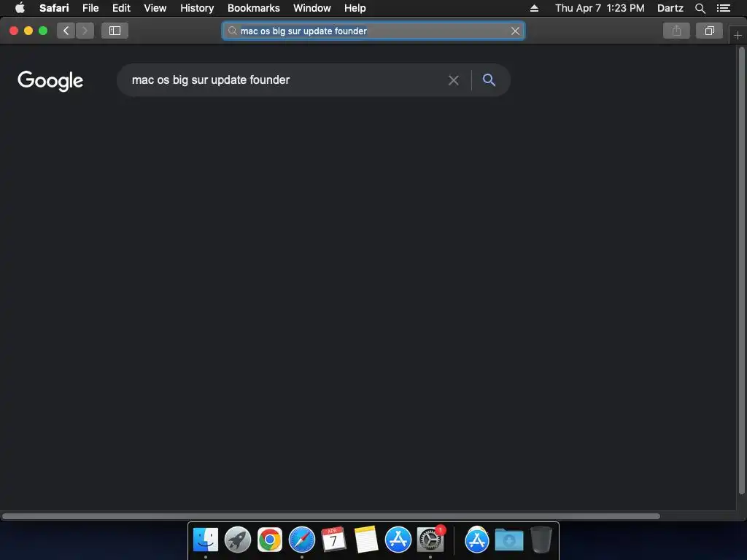Open the Downloads folder in Dock
Screen dimensions: 747x560
(508, 540)
